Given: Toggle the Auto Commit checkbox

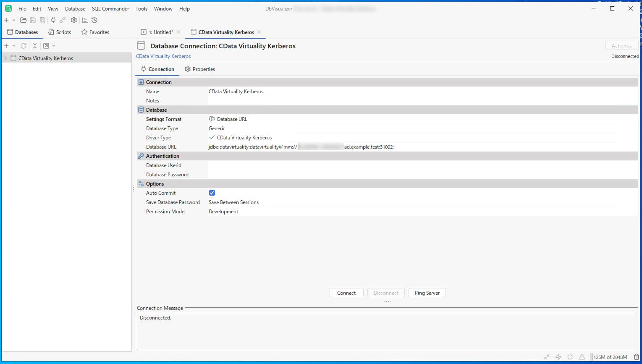Looking at the screenshot, I should (212, 193).
